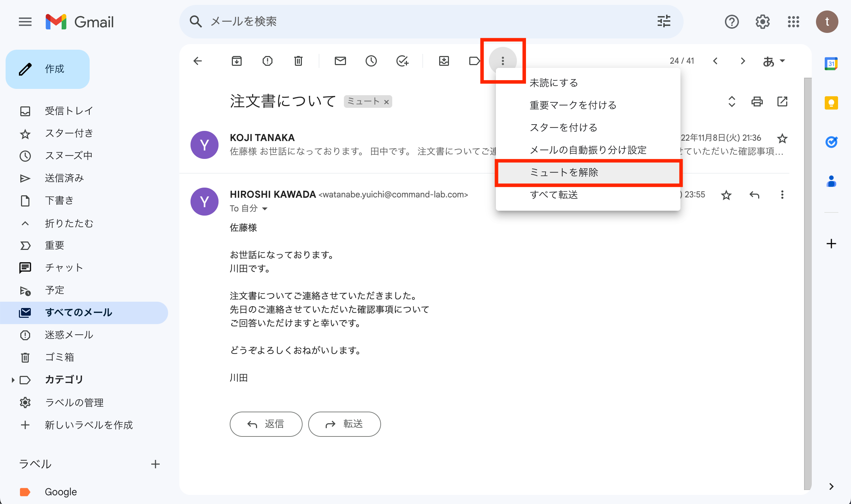Click 新しいラベルを作成

pos(84,425)
